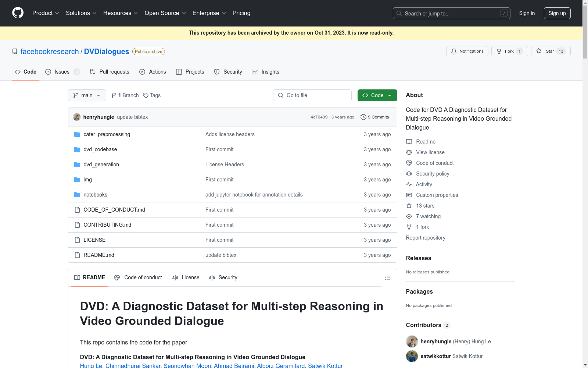Open commit history via 9 Commits
Image resolution: width=588 pixels, height=368 pixels.
coord(375,117)
